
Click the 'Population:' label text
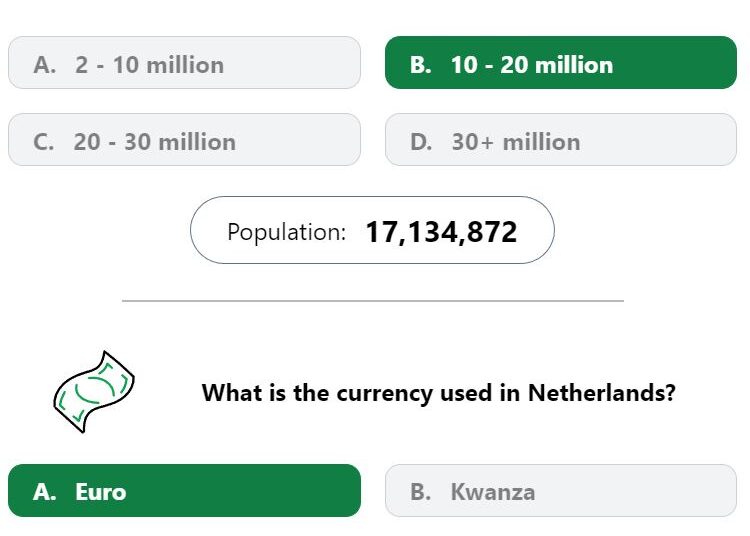point(286,232)
